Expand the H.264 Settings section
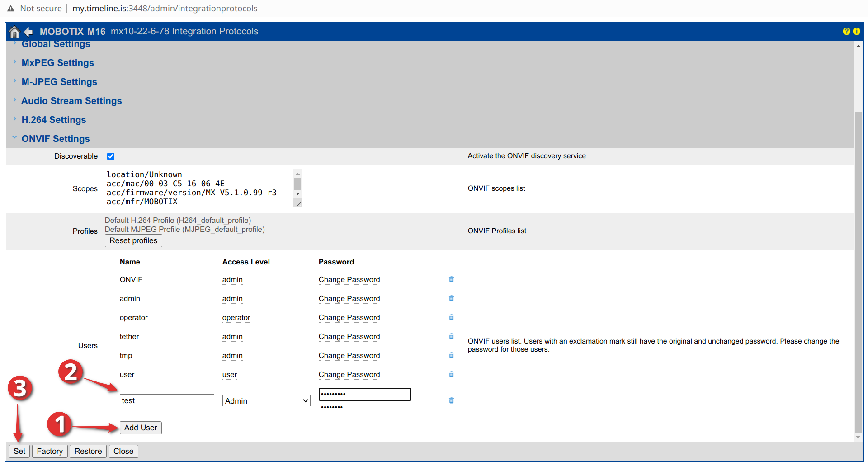The height and width of the screenshot is (466, 868). point(54,119)
